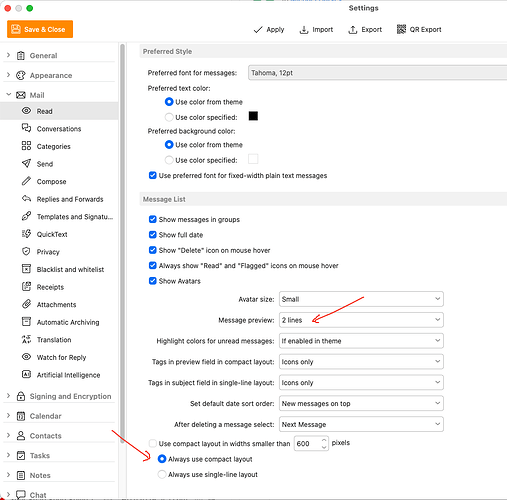Click the QR Export icon

[401, 29]
